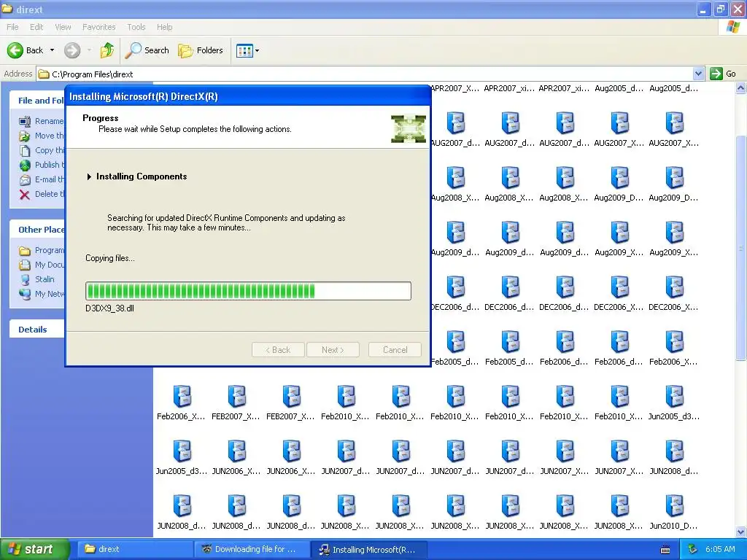Click the Copy task icon in sidebar
Image resolution: width=747 pixels, height=560 pixels.
click(25, 150)
